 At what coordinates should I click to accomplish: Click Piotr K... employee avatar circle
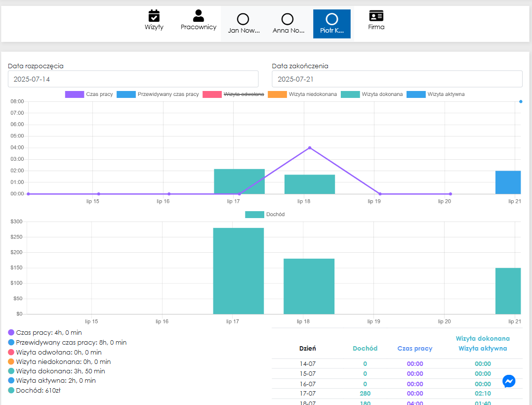[x=332, y=19]
